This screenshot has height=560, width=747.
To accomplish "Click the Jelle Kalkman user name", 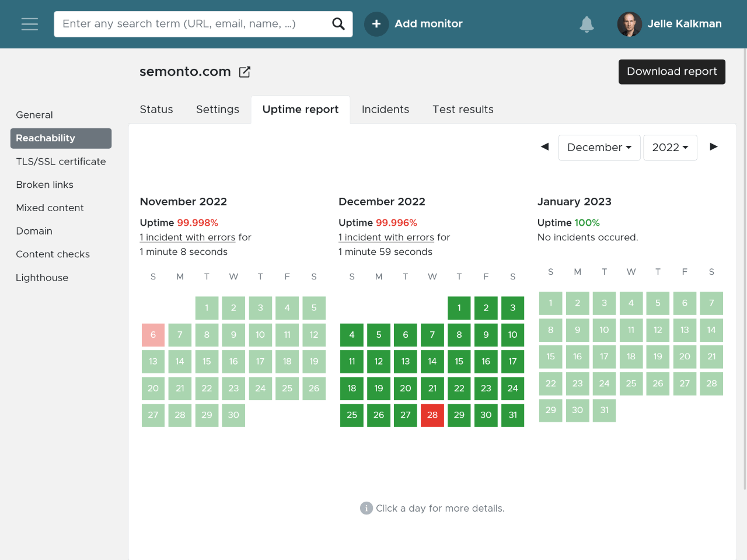I will 685,24.
